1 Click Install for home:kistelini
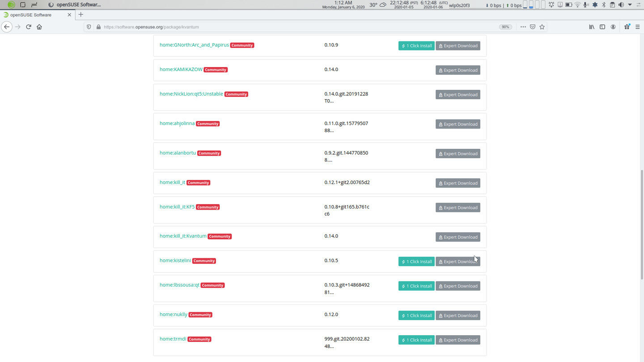Viewport: 644px width, 362px height. point(416,261)
